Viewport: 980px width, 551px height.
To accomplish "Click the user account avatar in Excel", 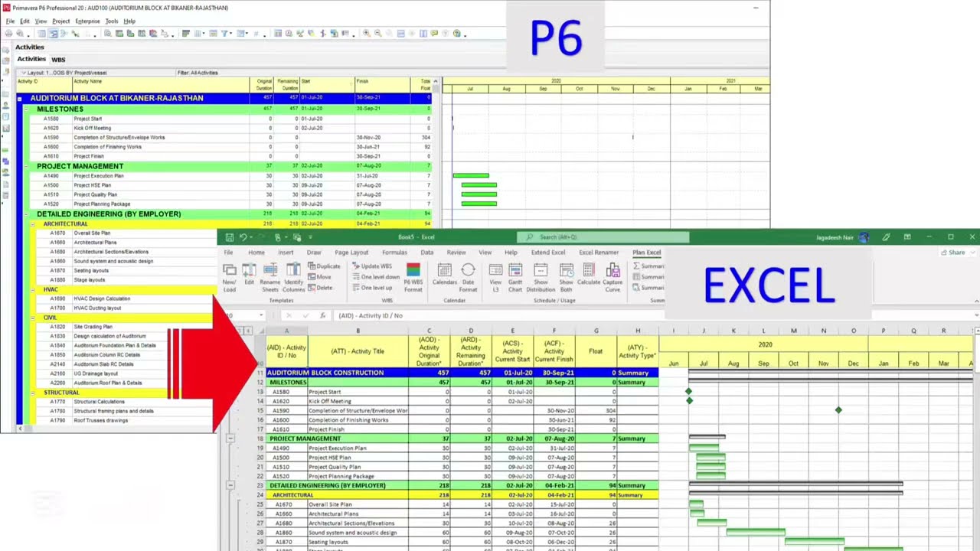I will (864, 237).
